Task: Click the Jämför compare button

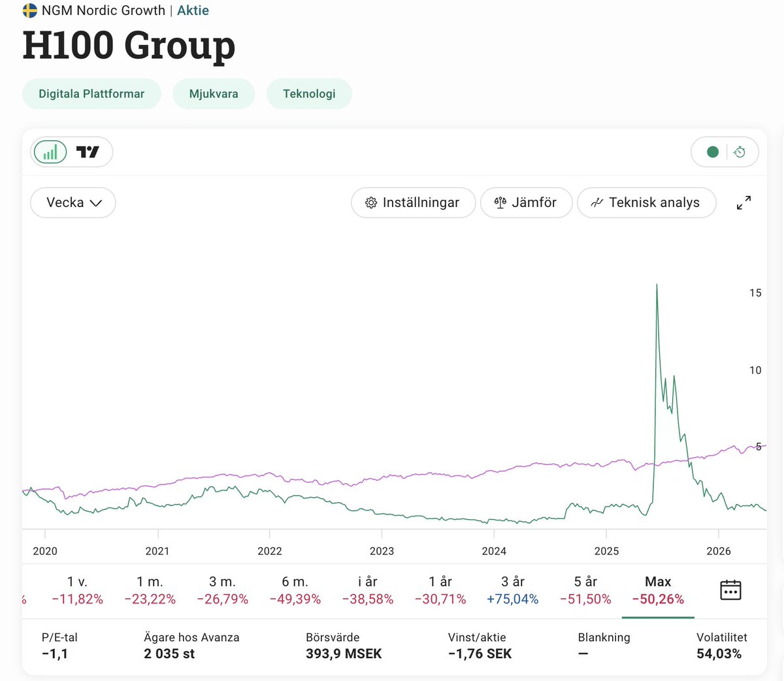Action: [x=527, y=202]
